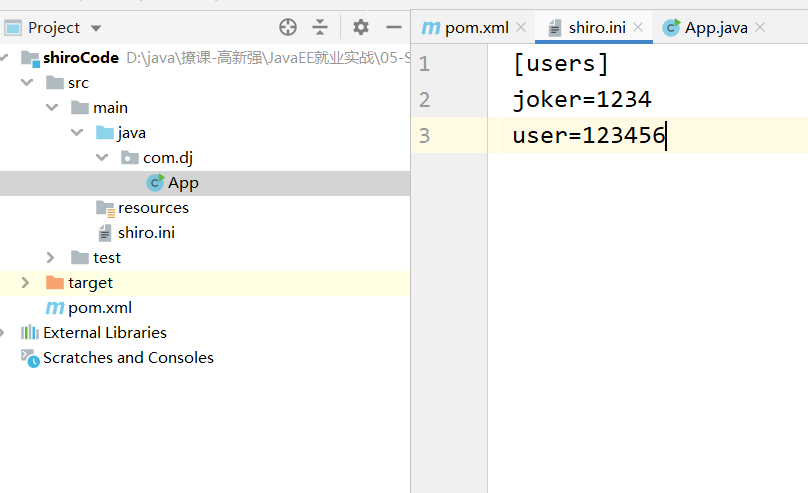
Task: Click the main folder icon
Action: click(80, 107)
